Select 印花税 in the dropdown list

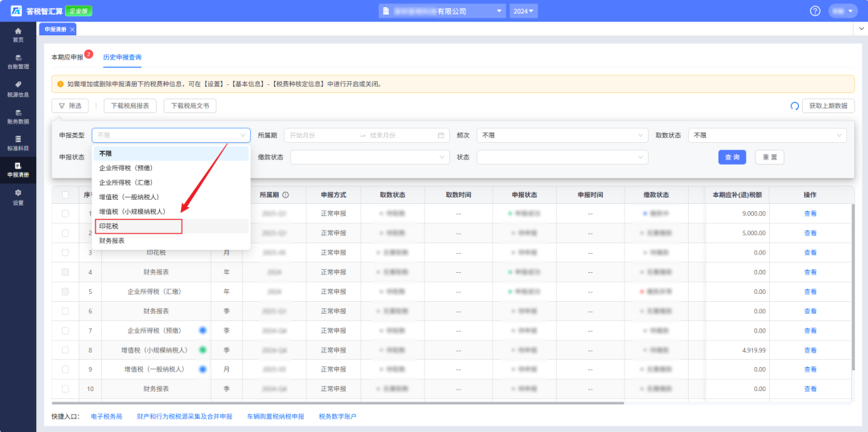pos(171,226)
